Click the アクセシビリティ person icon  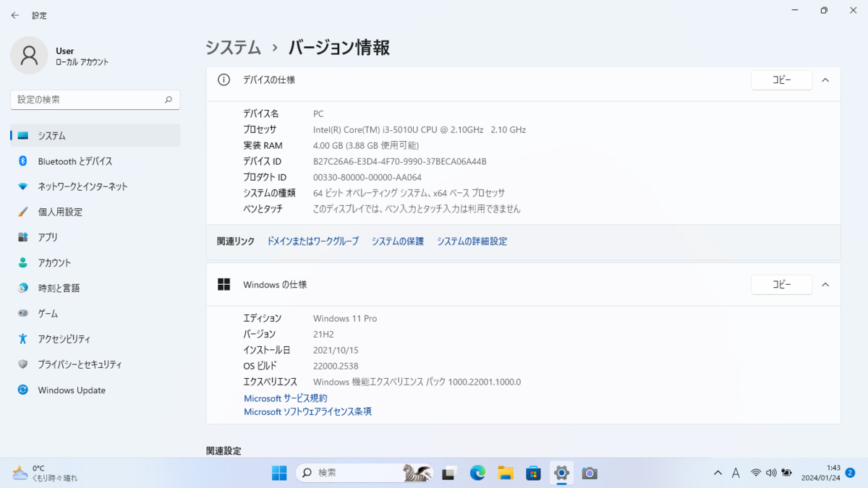coord(23,339)
